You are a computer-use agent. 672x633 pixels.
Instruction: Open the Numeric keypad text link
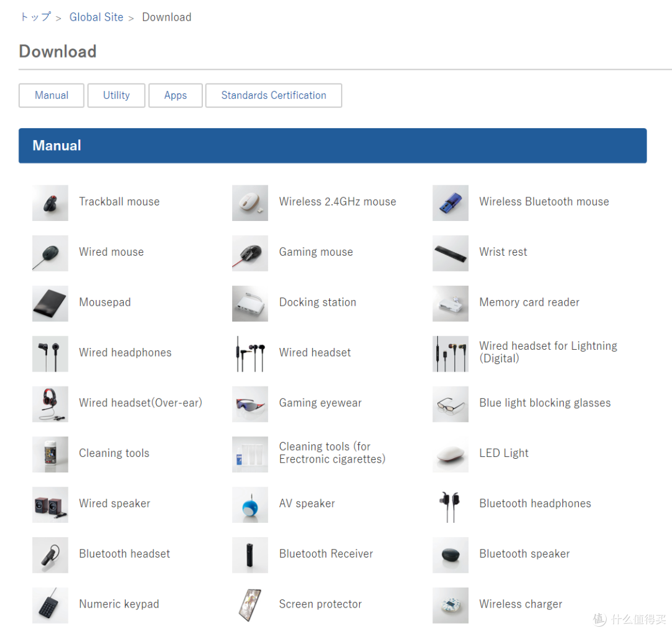click(119, 604)
